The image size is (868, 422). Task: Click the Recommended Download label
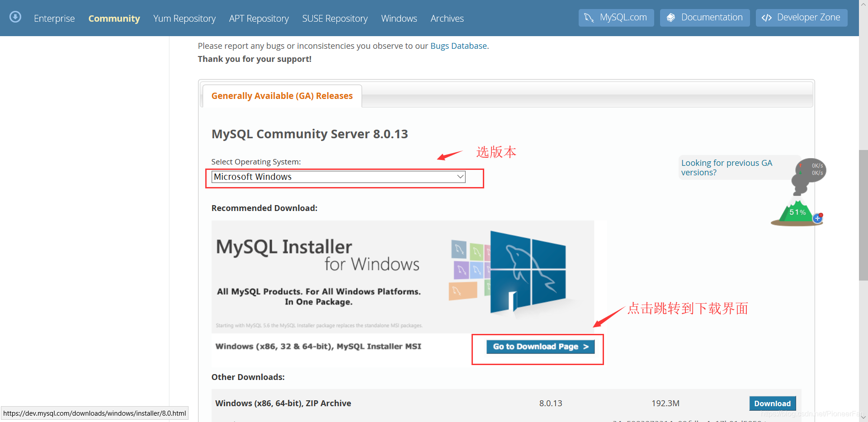pyautogui.click(x=264, y=208)
